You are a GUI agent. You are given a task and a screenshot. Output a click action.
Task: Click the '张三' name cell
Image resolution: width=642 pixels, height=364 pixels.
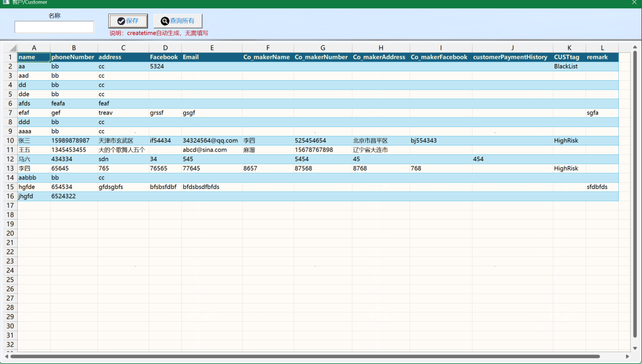coord(33,140)
